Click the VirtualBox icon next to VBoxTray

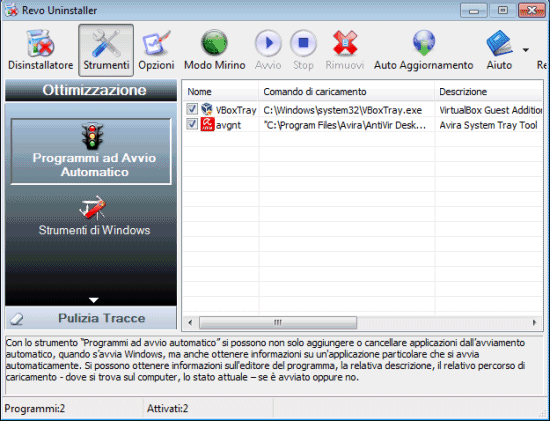(x=207, y=109)
